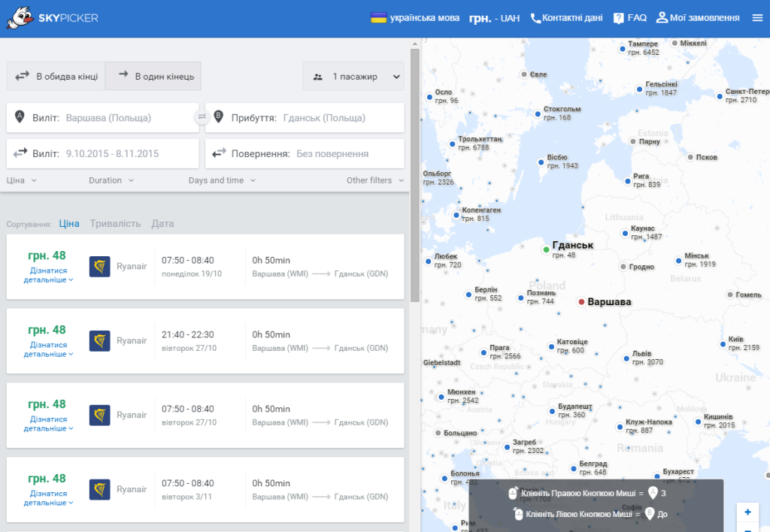Click the phone icon for Контактні дані
Image resolution: width=770 pixels, height=532 pixels.
pyautogui.click(x=535, y=18)
